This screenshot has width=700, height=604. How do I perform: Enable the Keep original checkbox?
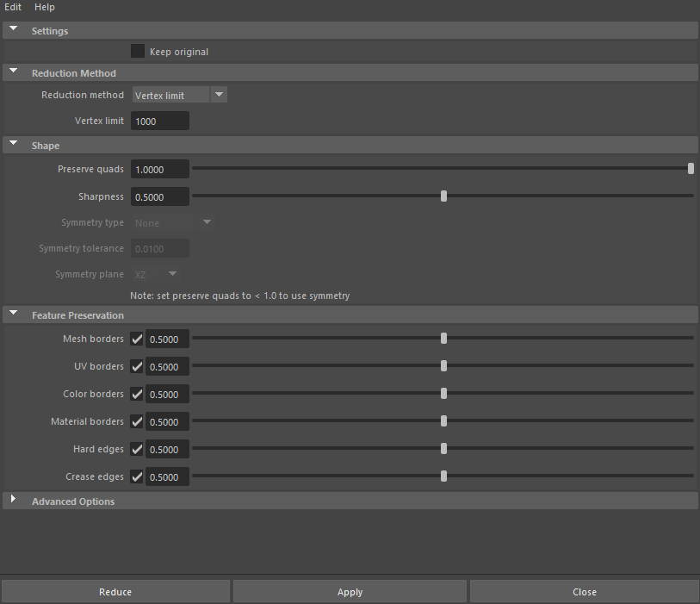138,51
